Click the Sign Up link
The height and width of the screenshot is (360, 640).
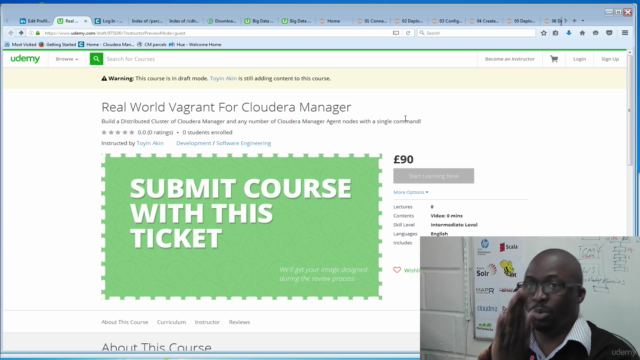click(610, 59)
